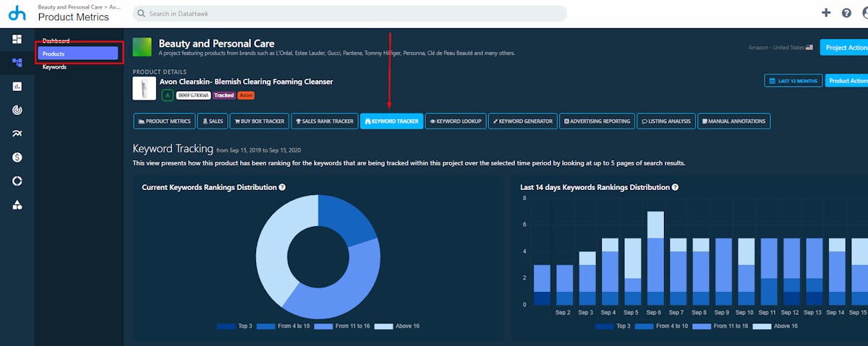Click the green Amazon 'A' badge icon

(167, 95)
